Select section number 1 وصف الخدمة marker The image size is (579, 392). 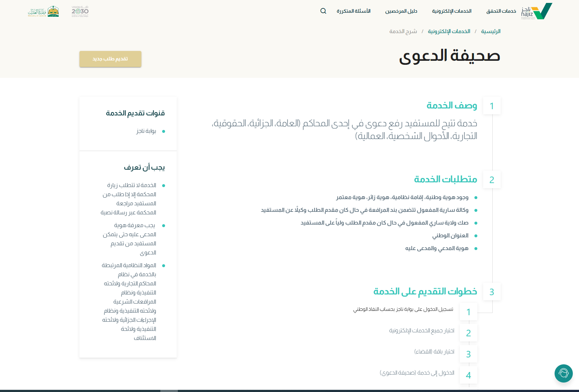tap(492, 106)
